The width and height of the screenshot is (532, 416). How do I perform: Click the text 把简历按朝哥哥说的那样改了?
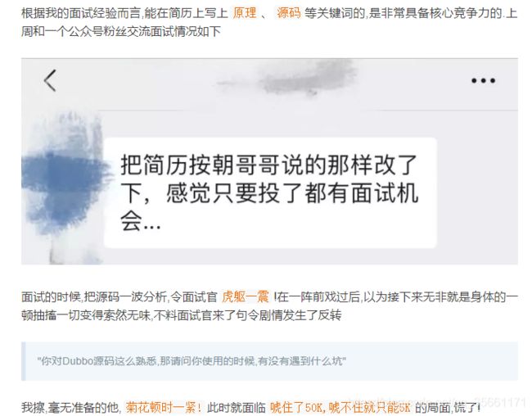click(269, 165)
